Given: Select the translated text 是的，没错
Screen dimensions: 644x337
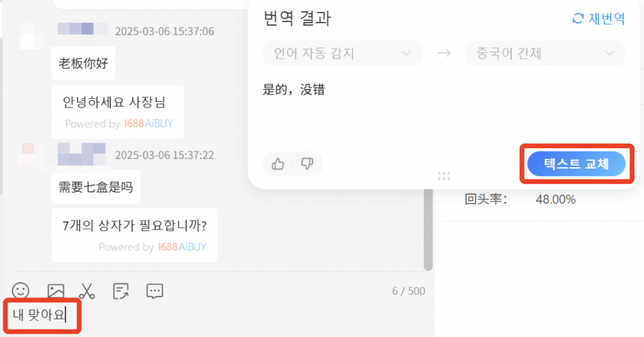Looking at the screenshot, I should (x=294, y=89).
